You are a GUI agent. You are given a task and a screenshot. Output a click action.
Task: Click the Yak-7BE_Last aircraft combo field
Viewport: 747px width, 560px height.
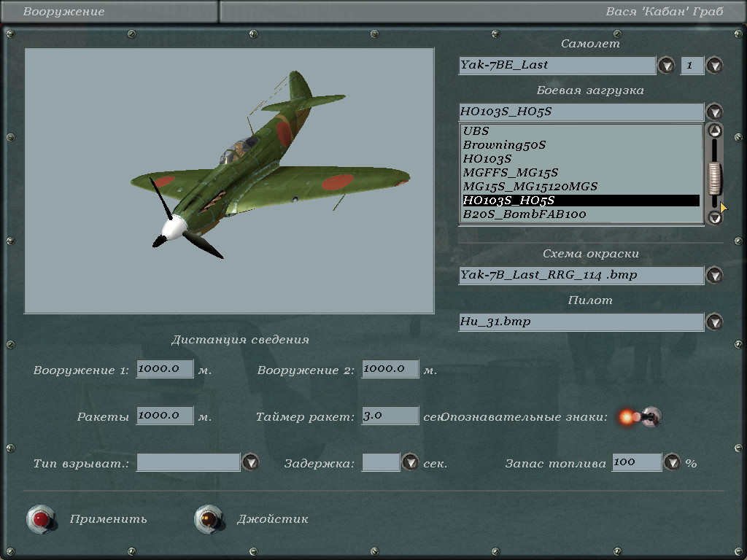pos(557,65)
